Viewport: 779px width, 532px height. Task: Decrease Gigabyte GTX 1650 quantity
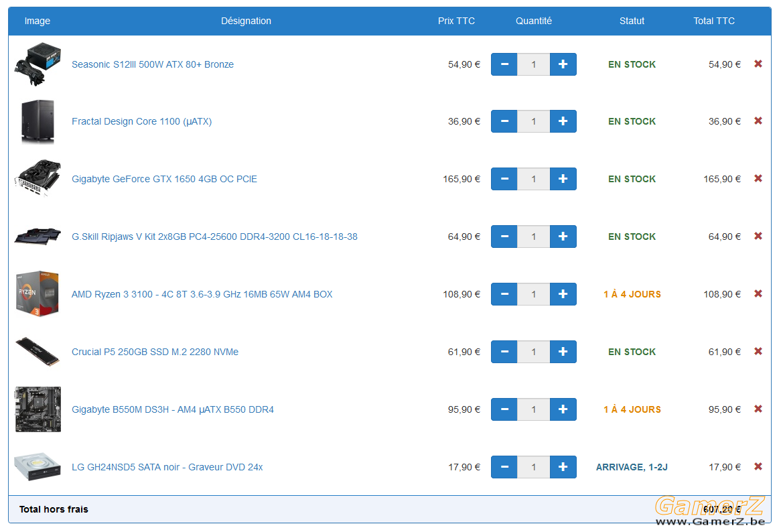(x=504, y=179)
